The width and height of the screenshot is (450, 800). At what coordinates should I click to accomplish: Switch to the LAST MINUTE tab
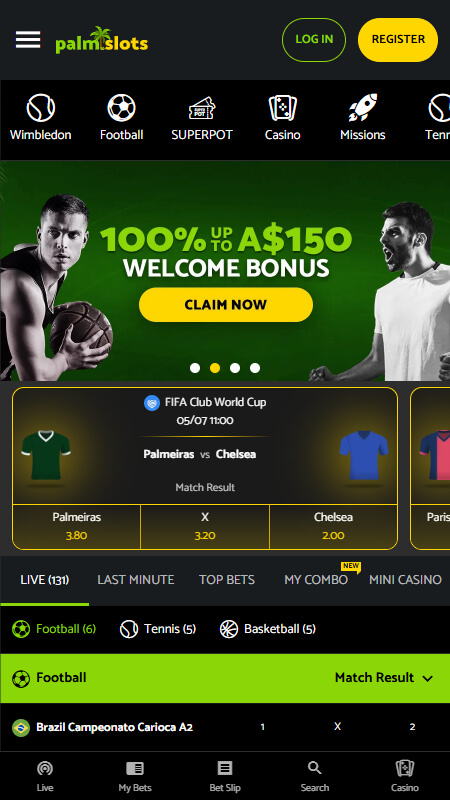pos(136,580)
